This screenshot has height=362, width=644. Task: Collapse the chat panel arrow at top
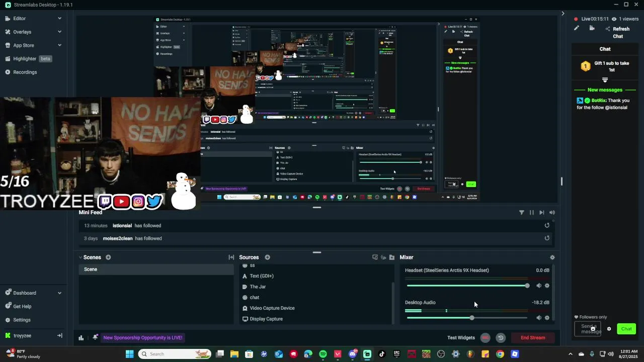(562, 14)
